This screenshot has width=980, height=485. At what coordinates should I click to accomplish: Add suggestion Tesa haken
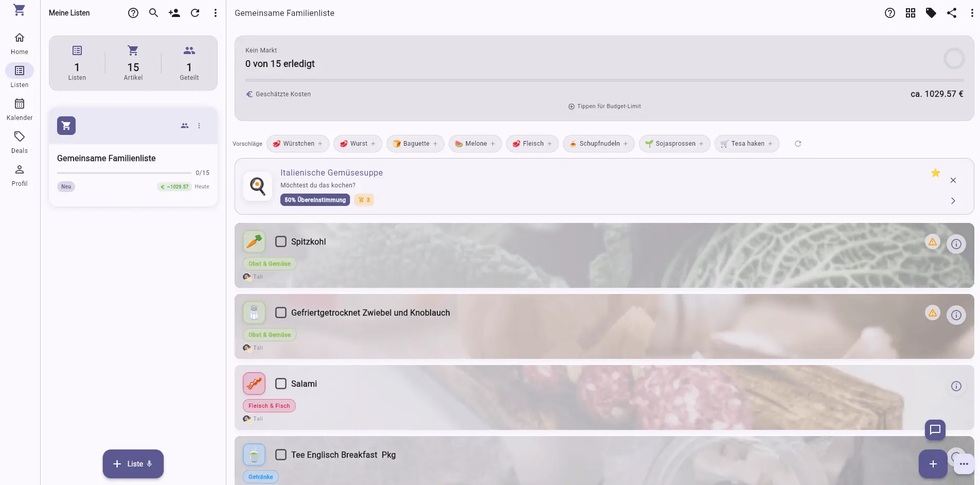(746, 144)
